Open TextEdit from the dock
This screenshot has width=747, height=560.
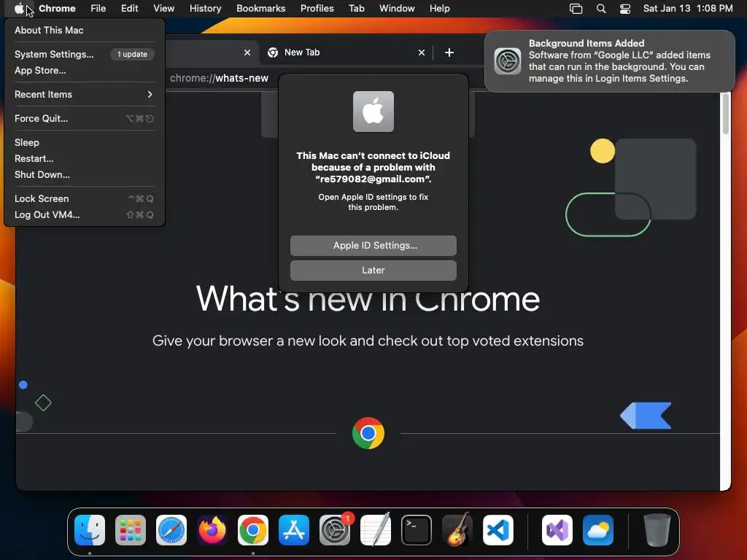click(x=376, y=530)
